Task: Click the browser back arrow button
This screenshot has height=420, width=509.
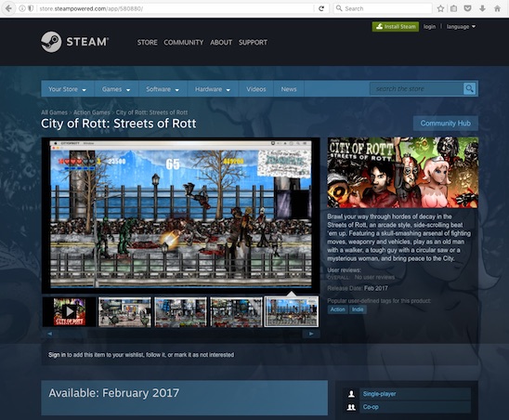Action: click(8, 8)
